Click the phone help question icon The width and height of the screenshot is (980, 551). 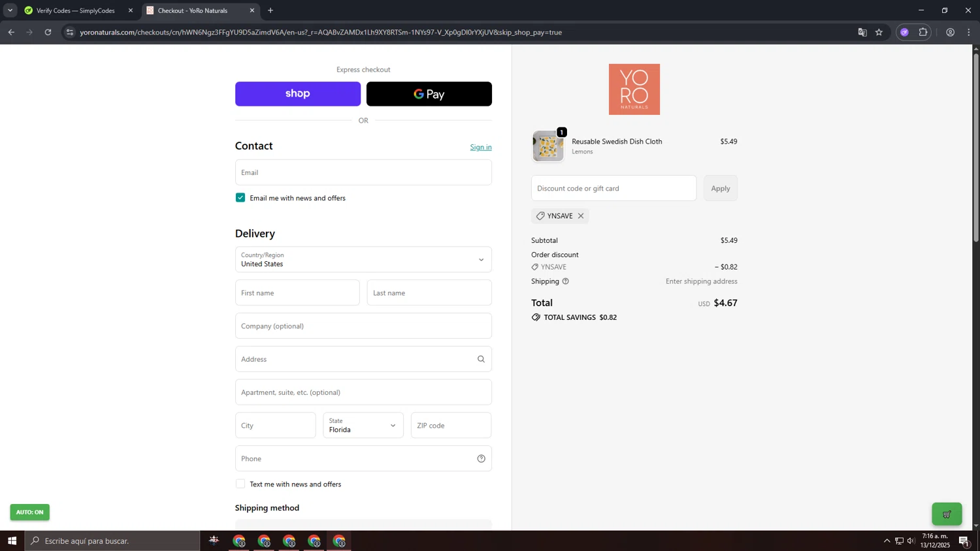[x=482, y=459]
